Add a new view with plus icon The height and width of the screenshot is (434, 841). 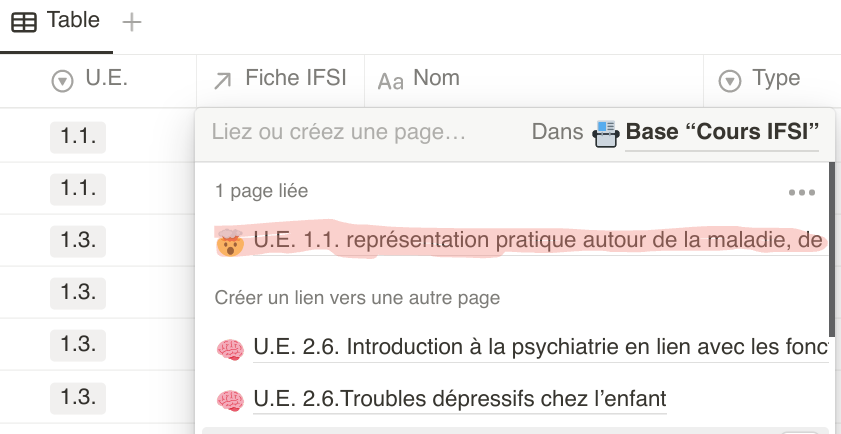132,22
